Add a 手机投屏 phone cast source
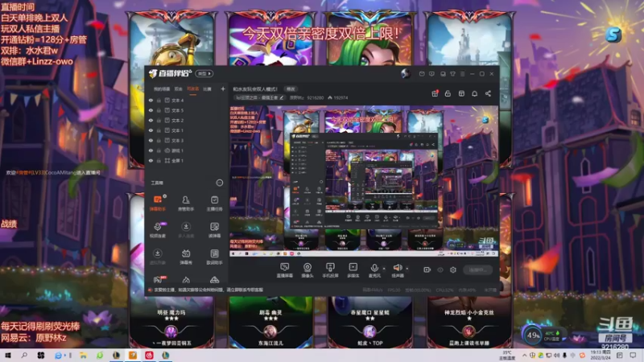Screen dimensions: 644x362 click(330, 270)
